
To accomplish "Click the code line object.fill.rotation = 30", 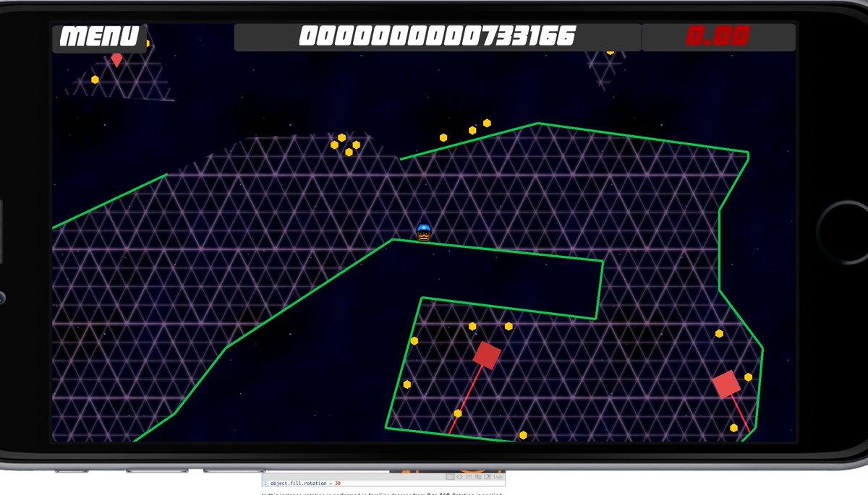I will pyautogui.click(x=305, y=483).
